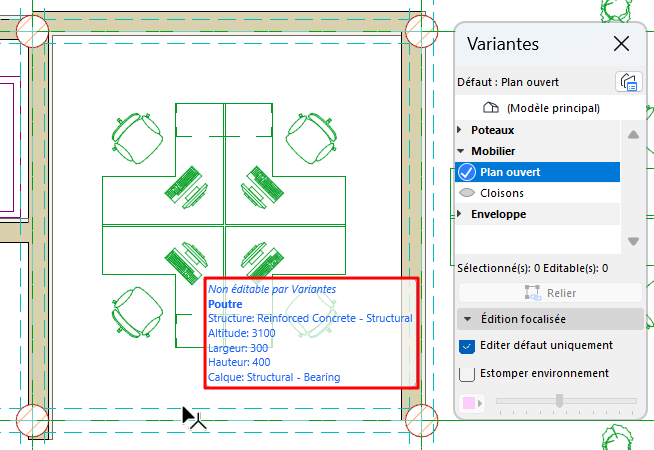Select the Modèle principal house icon
Image resolution: width=654 pixels, height=450 pixels.
pyautogui.click(x=490, y=108)
